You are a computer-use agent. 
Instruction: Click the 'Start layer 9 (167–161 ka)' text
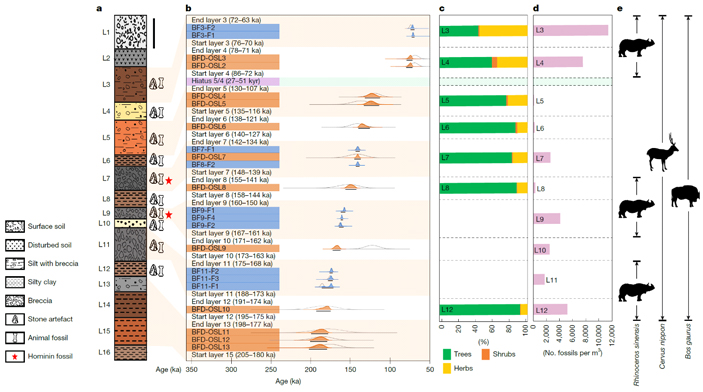click(x=231, y=233)
